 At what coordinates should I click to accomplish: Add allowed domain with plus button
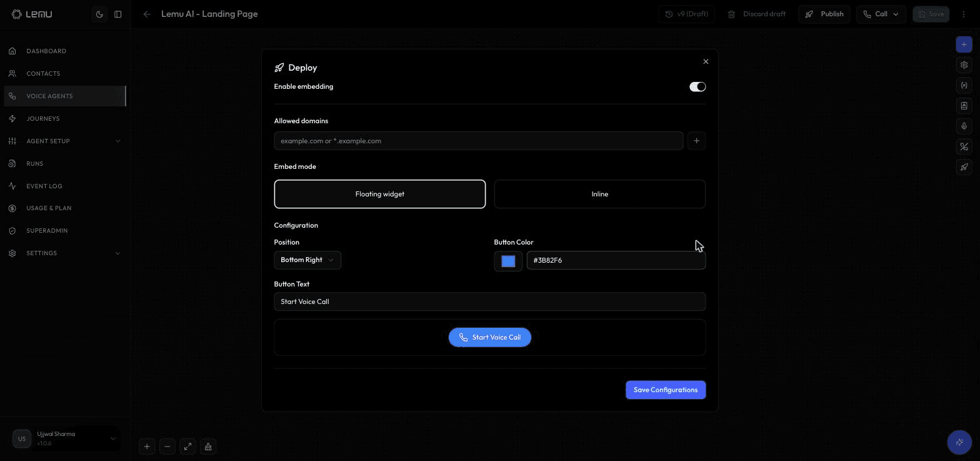click(x=696, y=141)
